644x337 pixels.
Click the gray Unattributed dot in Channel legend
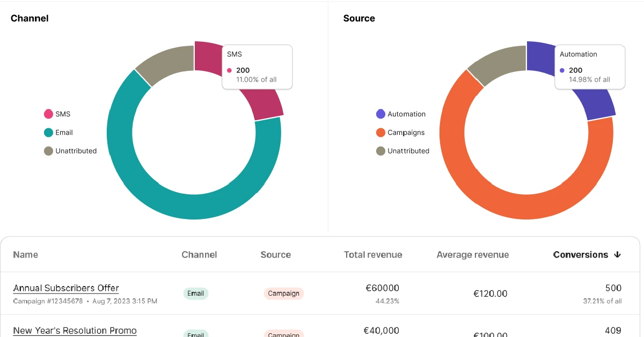pyautogui.click(x=49, y=151)
